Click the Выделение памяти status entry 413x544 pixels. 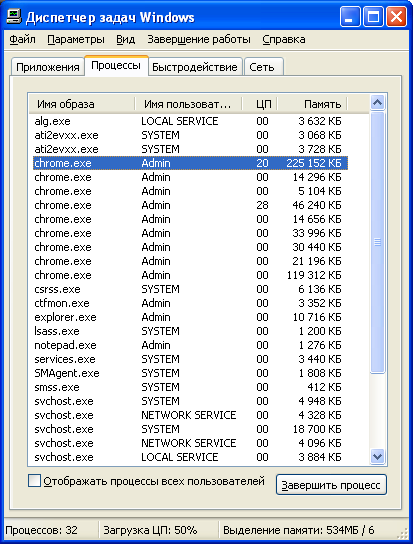pyautogui.click(x=298, y=530)
